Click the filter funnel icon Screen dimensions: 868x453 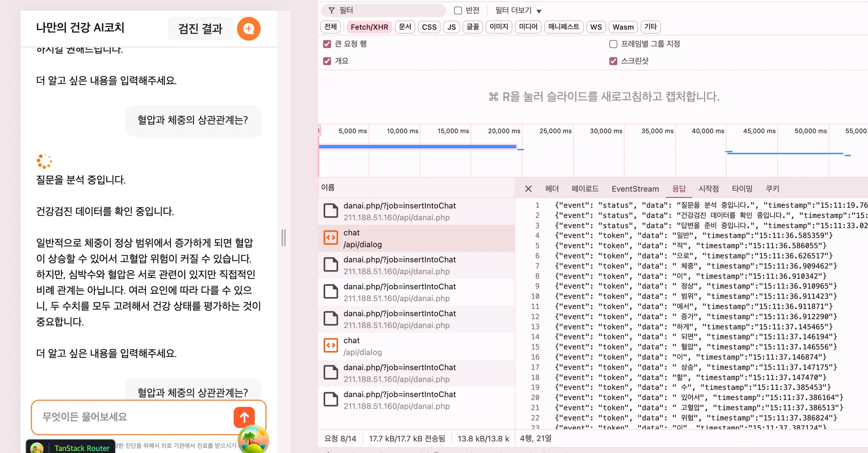331,10
